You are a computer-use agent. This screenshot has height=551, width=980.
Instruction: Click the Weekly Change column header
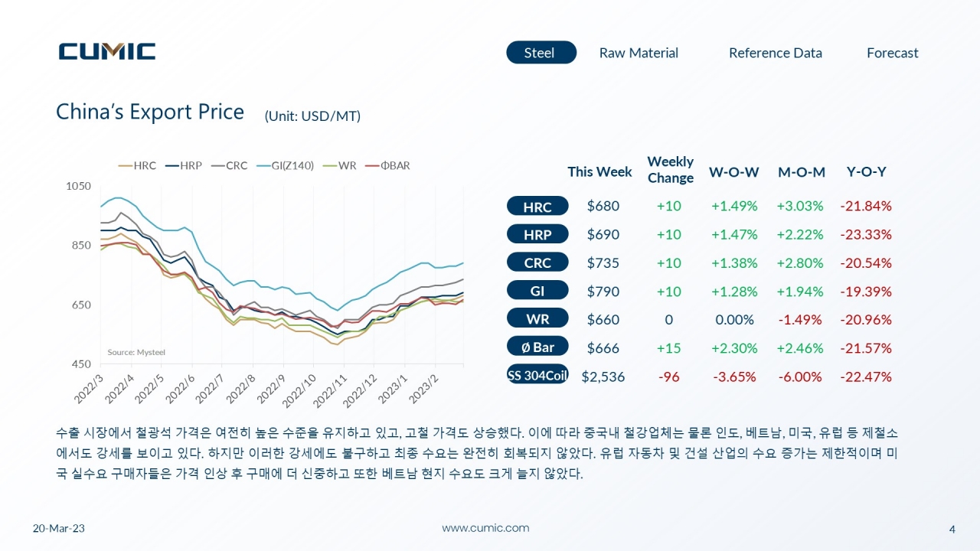coord(670,170)
